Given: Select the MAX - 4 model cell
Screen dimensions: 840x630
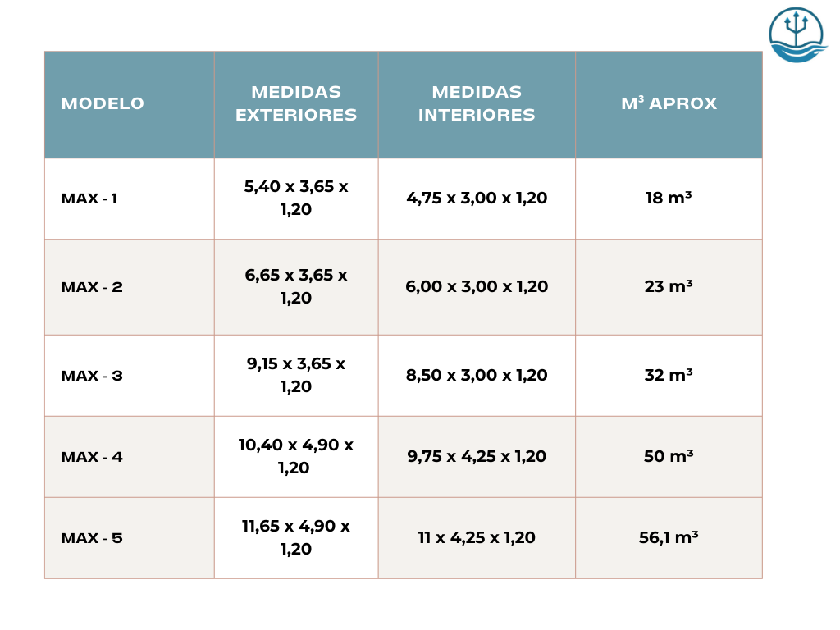Looking at the screenshot, I should click(92, 457).
